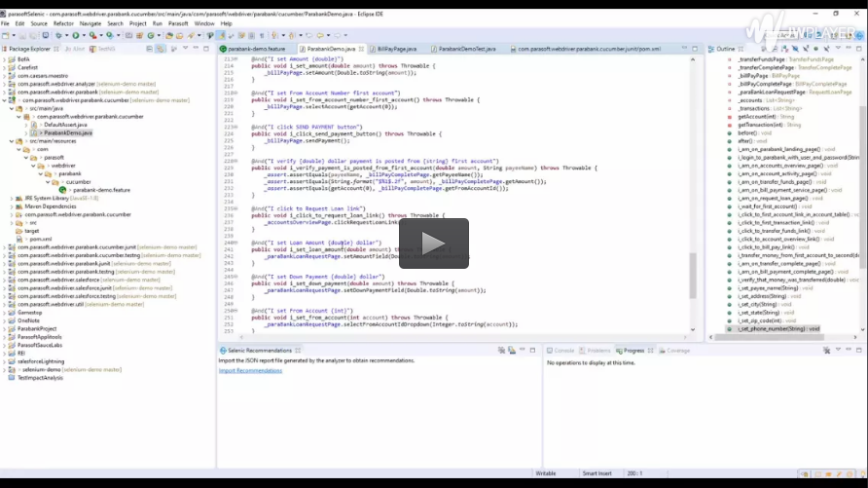Image resolution: width=868 pixels, height=488 pixels.
Task: Select the salesforceLightning project
Action: click(41, 361)
